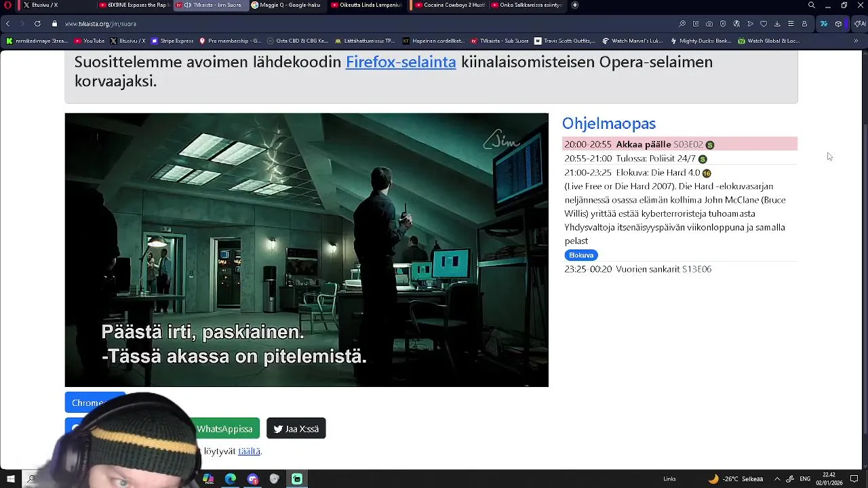The width and height of the screenshot is (868, 488).
Task: Click the Ohjelmaopas heading
Action: point(609,123)
